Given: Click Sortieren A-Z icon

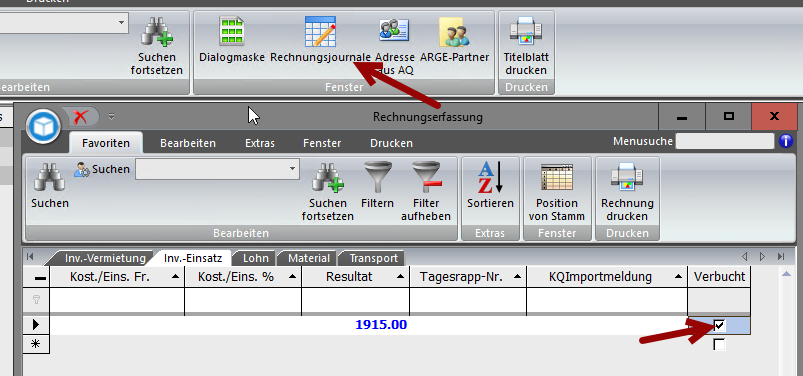Looking at the screenshot, I should (490, 177).
